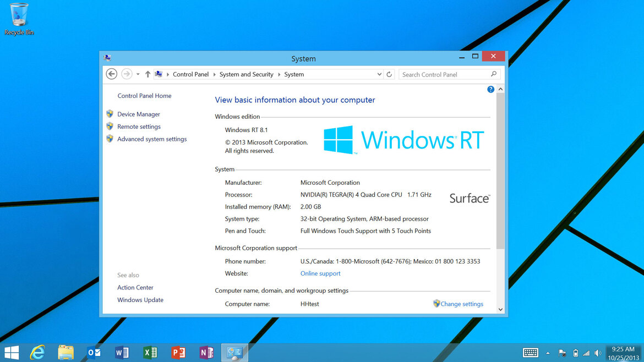The height and width of the screenshot is (362, 644).
Task: Click the search magnifier icon
Action: coord(494,74)
